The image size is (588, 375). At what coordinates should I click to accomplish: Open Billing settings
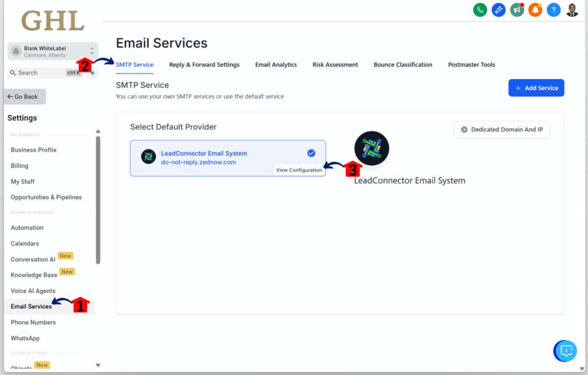[20, 166]
